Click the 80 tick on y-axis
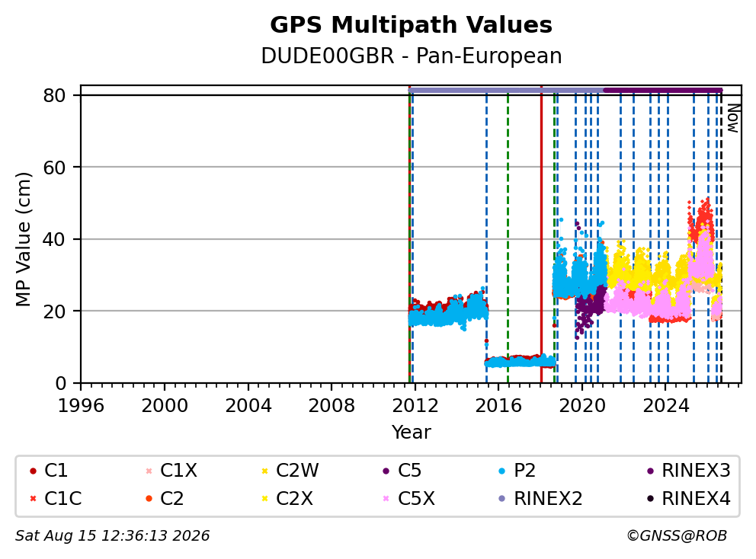 click(x=54, y=95)
